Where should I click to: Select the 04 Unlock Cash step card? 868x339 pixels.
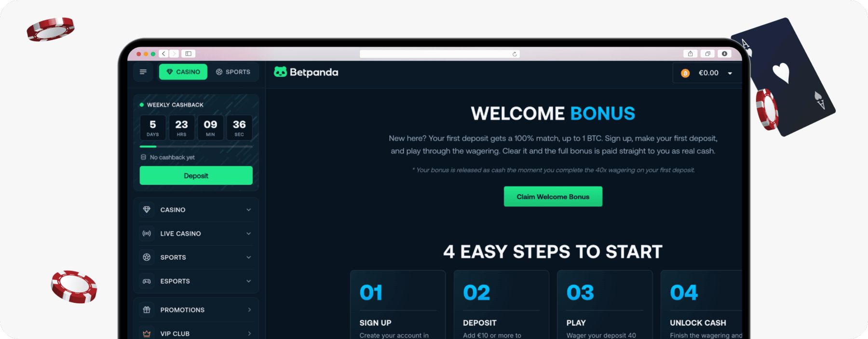pos(702,305)
